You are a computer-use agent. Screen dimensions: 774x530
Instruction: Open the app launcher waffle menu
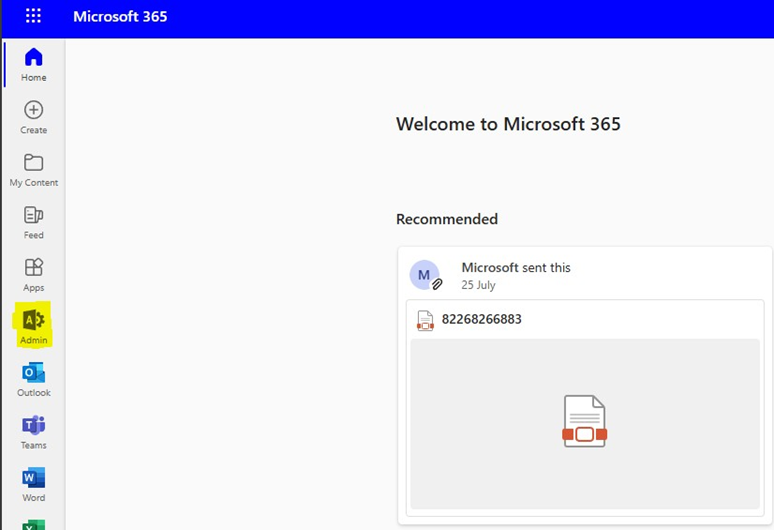tap(33, 17)
